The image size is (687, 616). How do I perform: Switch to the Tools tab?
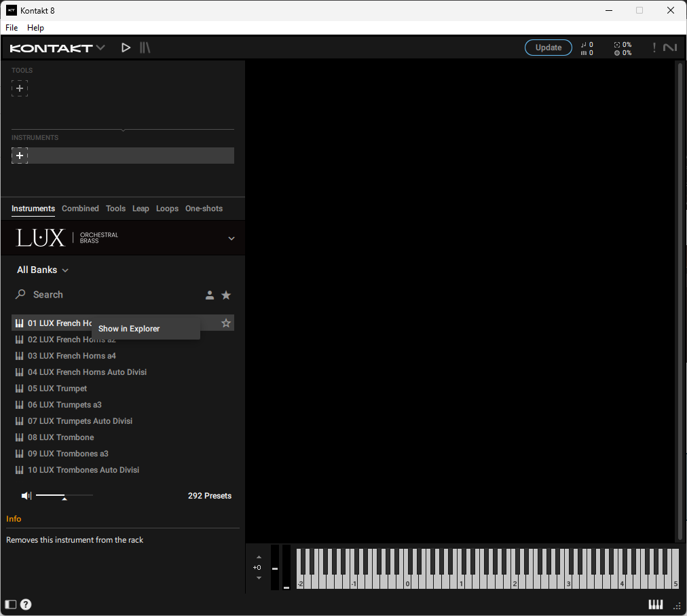pos(115,209)
